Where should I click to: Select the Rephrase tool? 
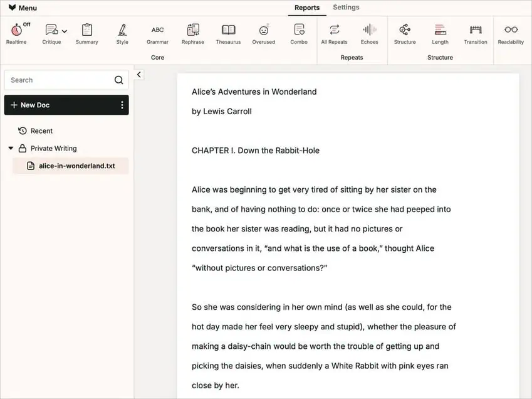192,33
